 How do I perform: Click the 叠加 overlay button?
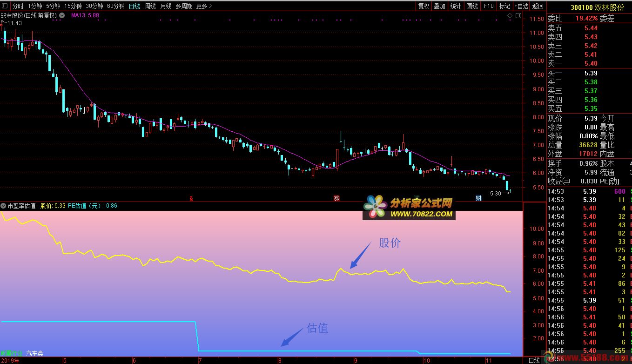point(439,6)
